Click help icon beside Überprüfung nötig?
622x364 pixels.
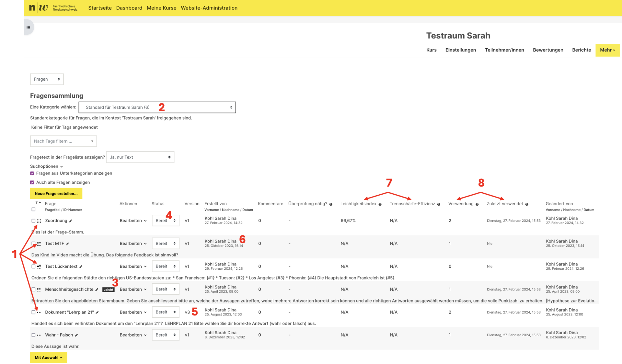point(331,204)
